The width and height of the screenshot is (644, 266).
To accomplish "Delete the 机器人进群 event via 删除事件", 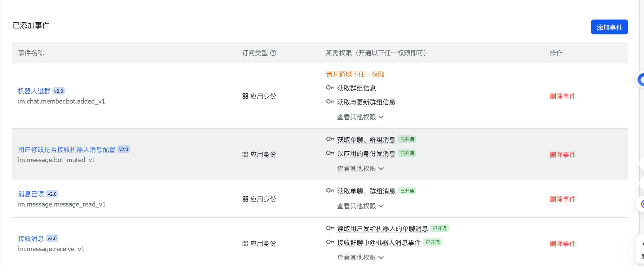I will tap(562, 96).
